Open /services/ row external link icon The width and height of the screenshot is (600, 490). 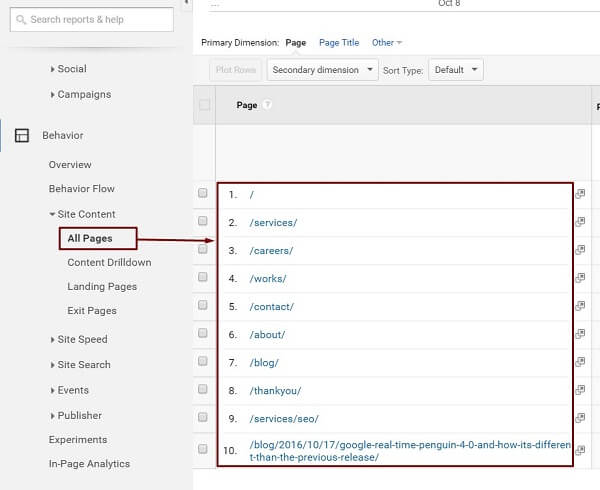580,222
